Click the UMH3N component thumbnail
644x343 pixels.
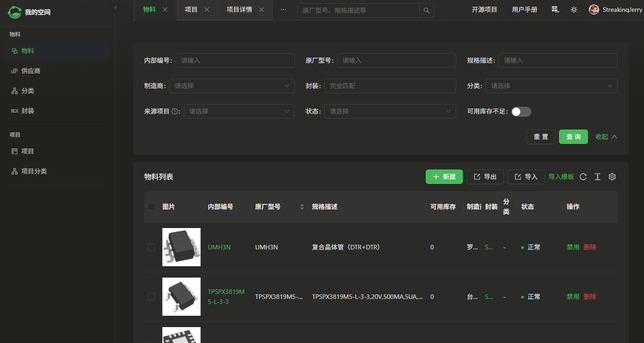pyautogui.click(x=181, y=247)
